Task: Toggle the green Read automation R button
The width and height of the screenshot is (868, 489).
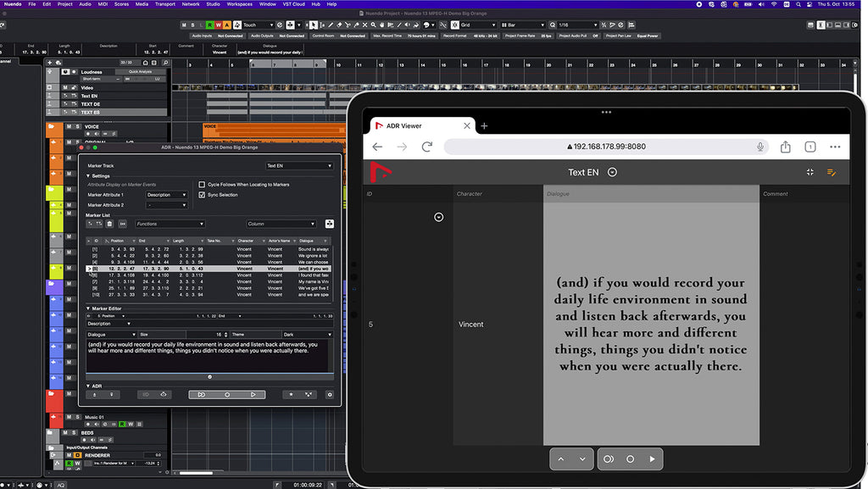Action: [210, 25]
